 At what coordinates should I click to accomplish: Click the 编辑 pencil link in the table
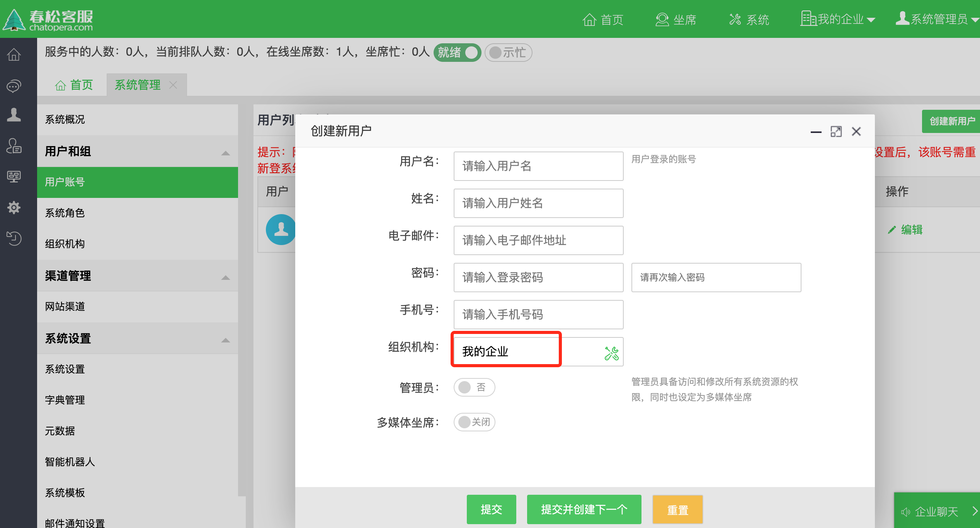pyautogui.click(x=905, y=230)
